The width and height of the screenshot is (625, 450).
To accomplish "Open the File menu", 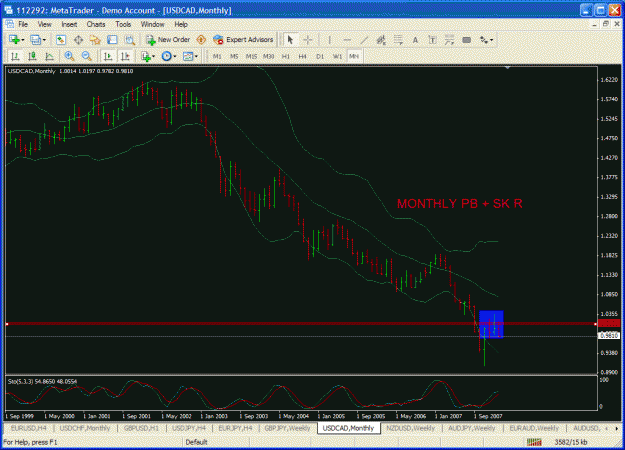I will tap(23, 24).
